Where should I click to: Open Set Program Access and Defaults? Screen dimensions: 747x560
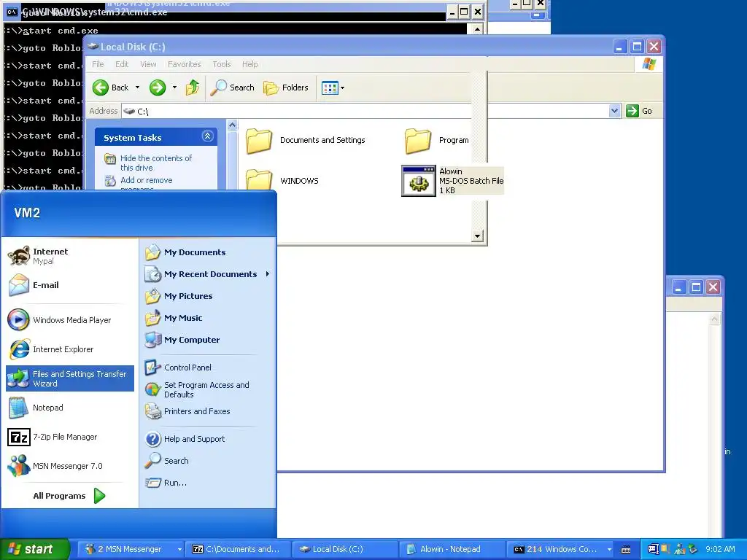208,389
